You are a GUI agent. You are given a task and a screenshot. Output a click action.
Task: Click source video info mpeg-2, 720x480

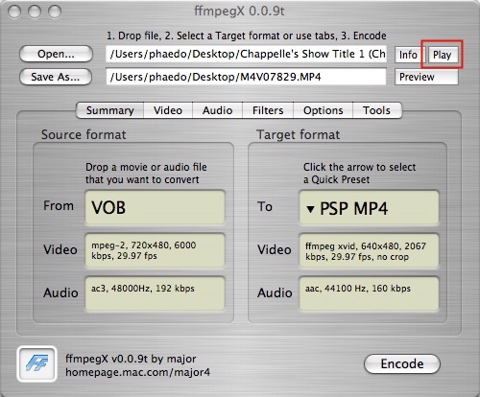pyautogui.click(x=155, y=251)
